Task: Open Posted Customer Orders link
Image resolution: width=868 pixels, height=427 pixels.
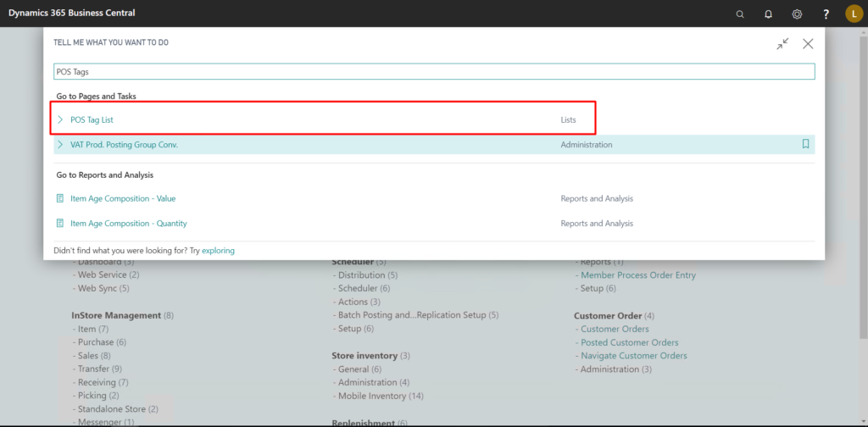Action: click(630, 342)
